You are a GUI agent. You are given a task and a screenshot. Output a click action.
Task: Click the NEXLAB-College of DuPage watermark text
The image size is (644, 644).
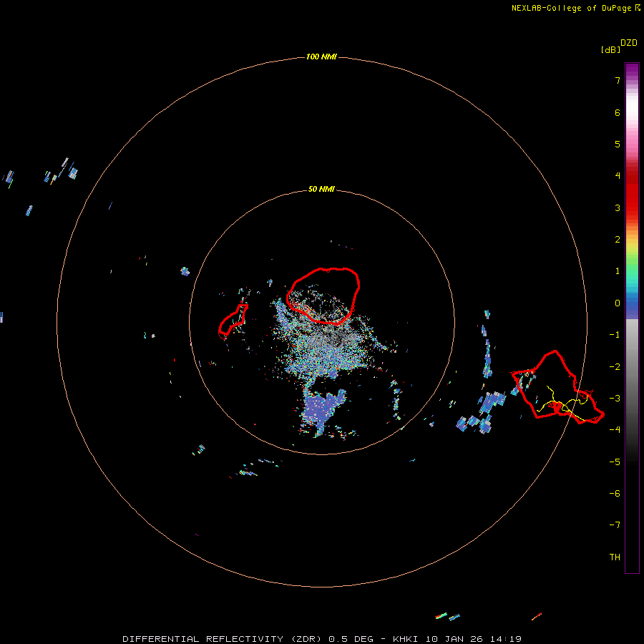pyautogui.click(x=575, y=8)
